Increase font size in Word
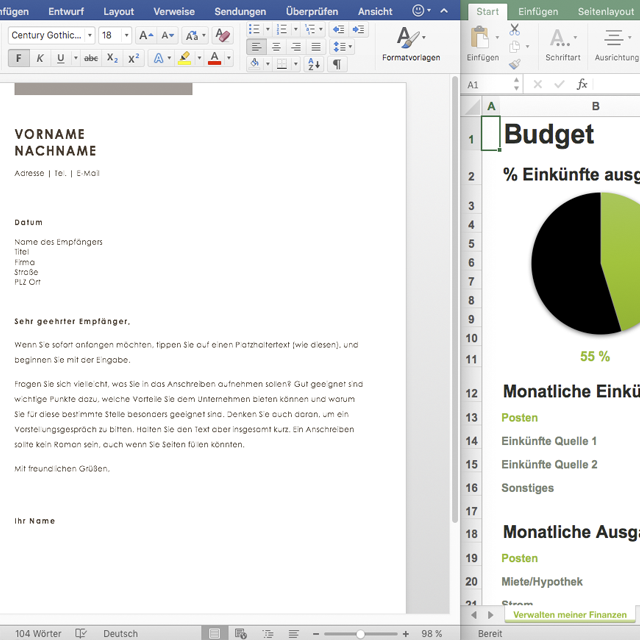This screenshot has height=640, width=640. [x=144, y=35]
